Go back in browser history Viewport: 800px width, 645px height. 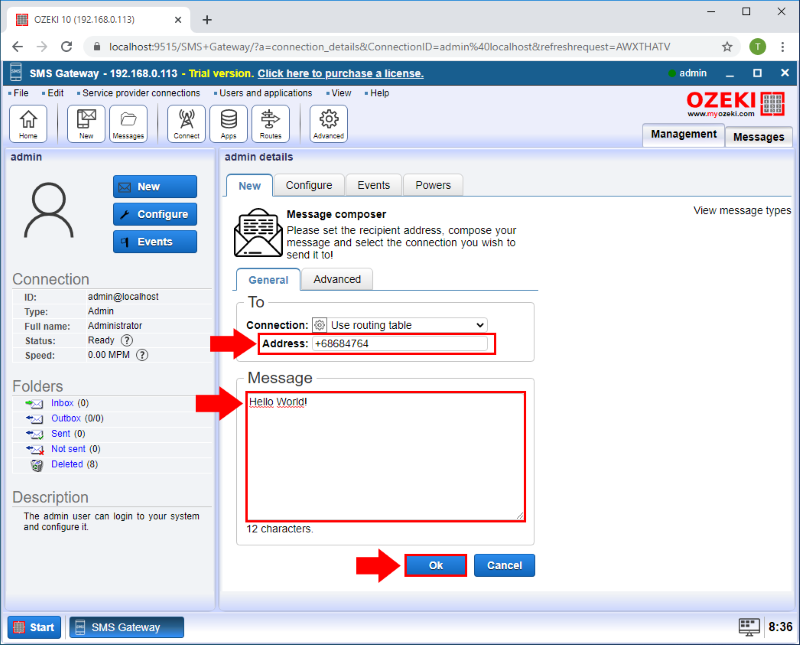tap(17, 47)
